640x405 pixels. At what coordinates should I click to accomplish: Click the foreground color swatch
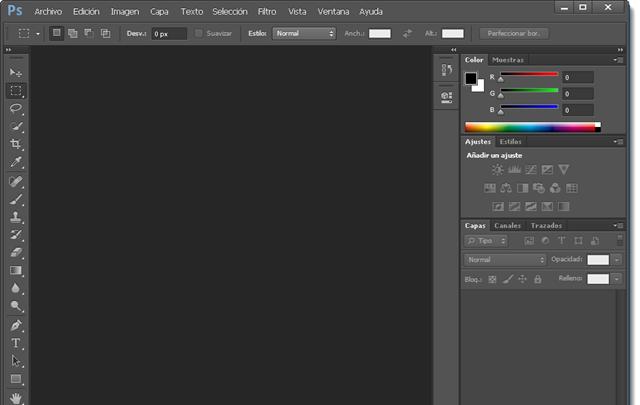471,79
